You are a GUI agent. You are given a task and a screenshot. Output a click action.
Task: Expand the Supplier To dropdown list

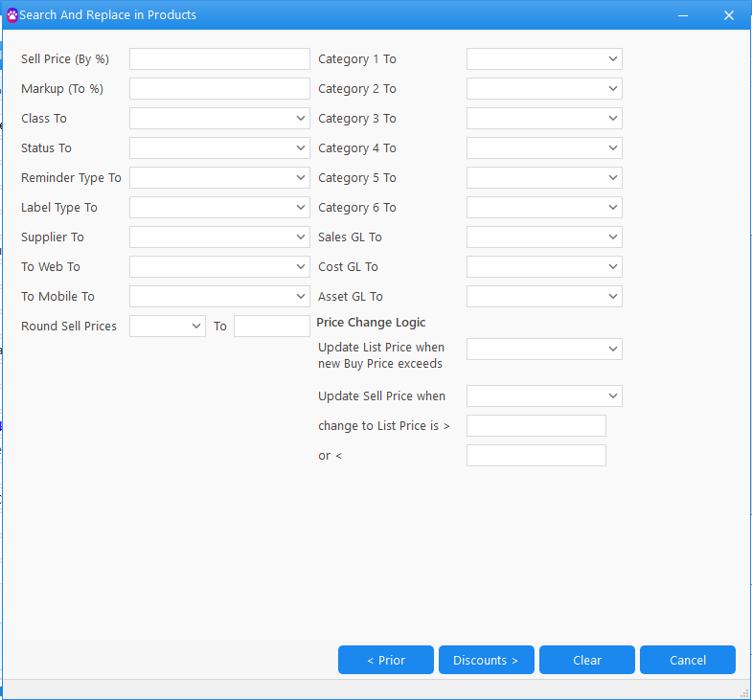[219, 237]
